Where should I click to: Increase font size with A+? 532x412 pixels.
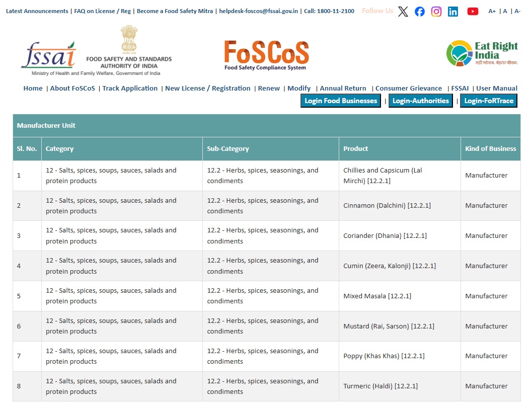492,11
